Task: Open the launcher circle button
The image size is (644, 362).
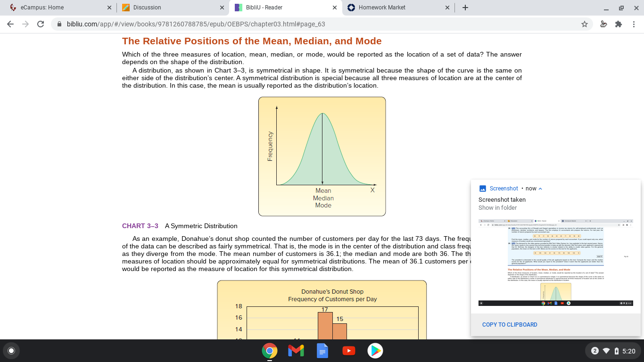Action: pos(11,351)
